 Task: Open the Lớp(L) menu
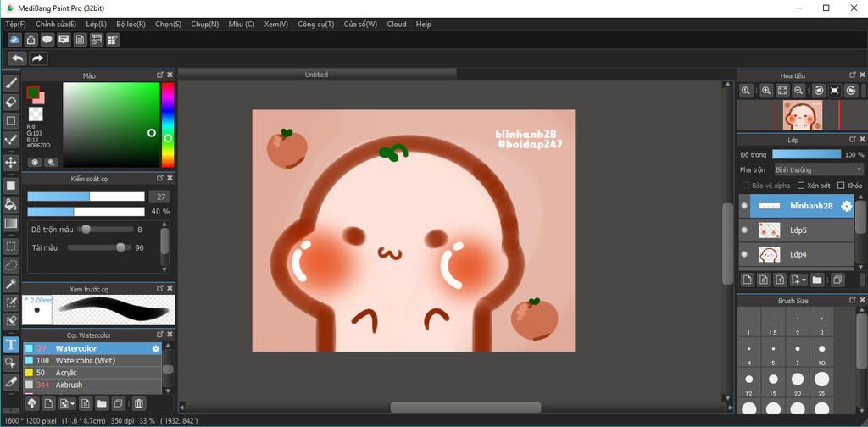tap(97, 25)
